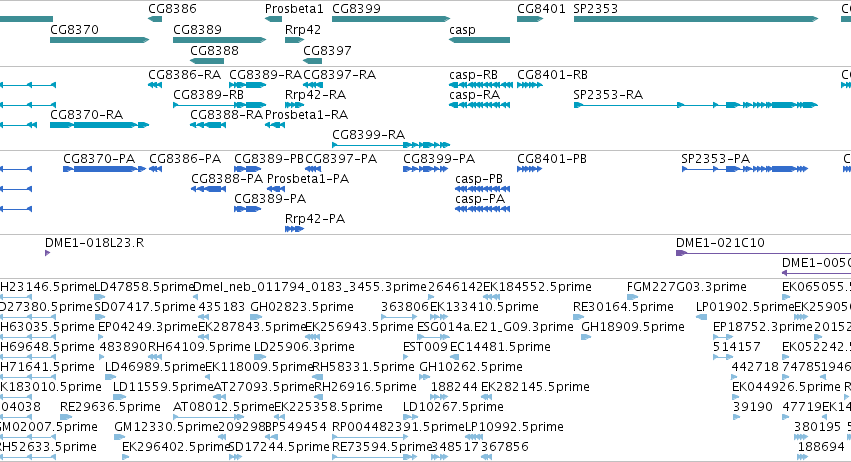Viewport: 851px width, 462px height.
Task: Click the CG8386 gene label
Action: coord(173,9)
